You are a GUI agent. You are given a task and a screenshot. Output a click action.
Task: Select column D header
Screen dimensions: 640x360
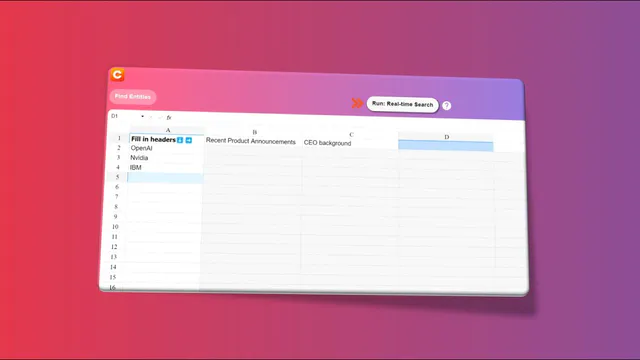click(x=447, y=137)
